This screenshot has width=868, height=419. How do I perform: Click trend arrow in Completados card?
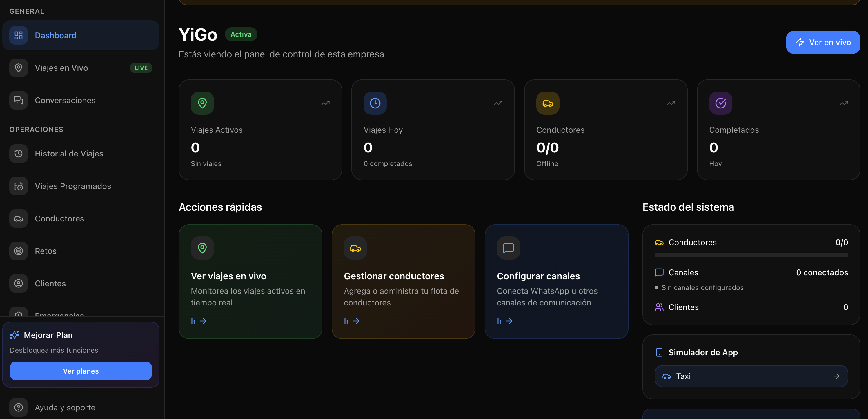844,103
